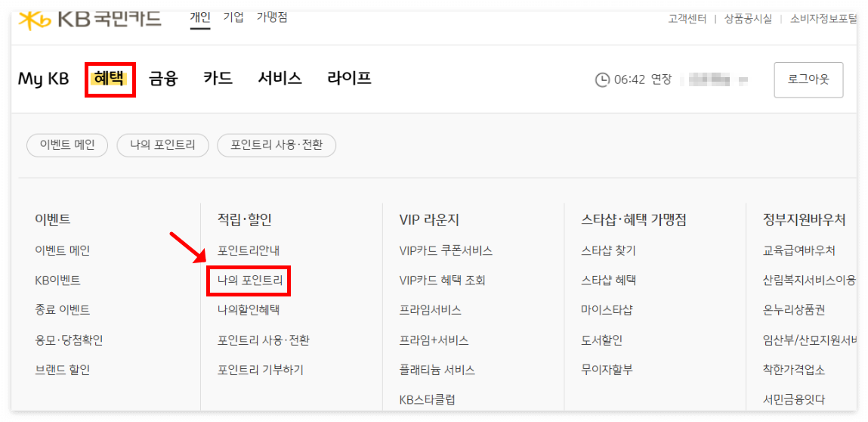Screen dimensions: 868x422
Task: Click the 로그아웃 button
Action: pos(808,80)
